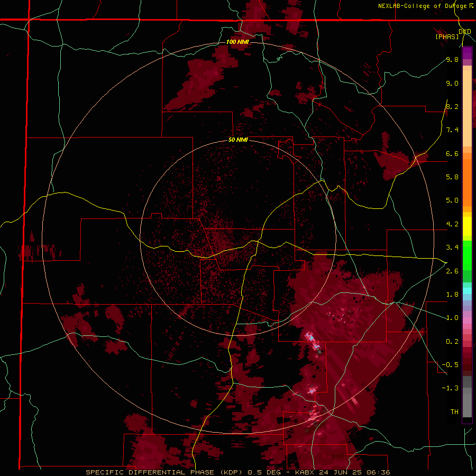Click the purple top segment of the color bar
Image resolution: width=476 pixels, height=476 pixels.
(467, 53)
